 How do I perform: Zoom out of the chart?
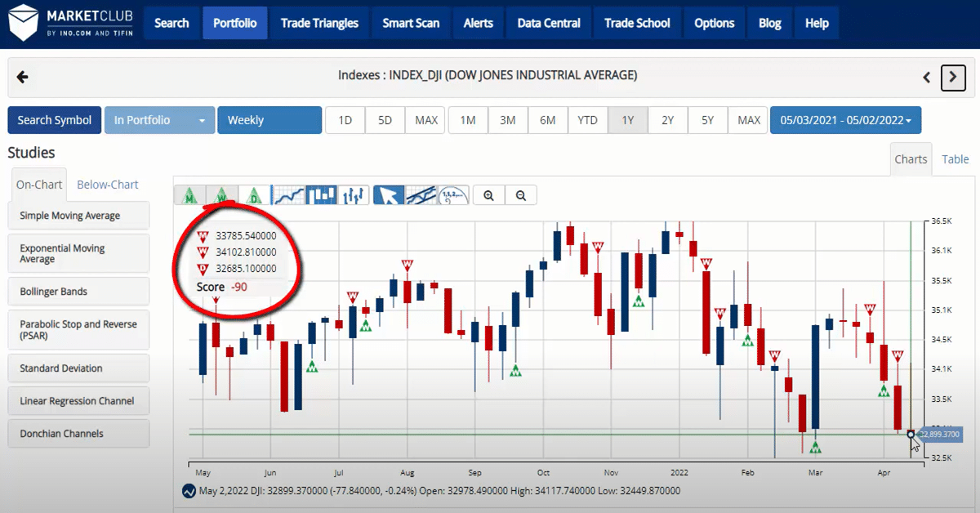520,195
